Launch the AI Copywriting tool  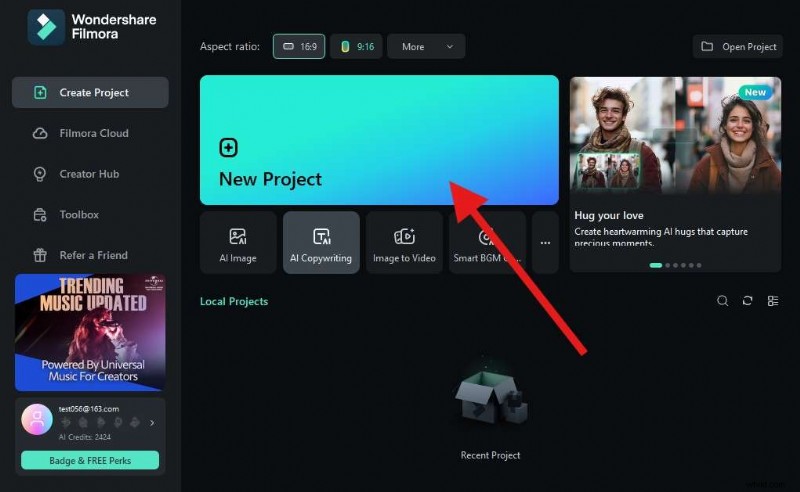point(321,243)
